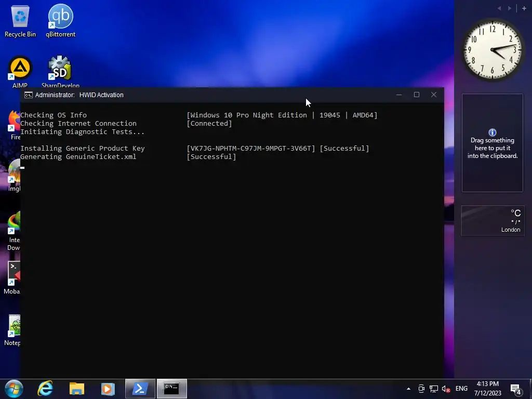Minimize the HWID Activation window
The width and height of the screenshot is (532, 399).
tap(399, 95)
